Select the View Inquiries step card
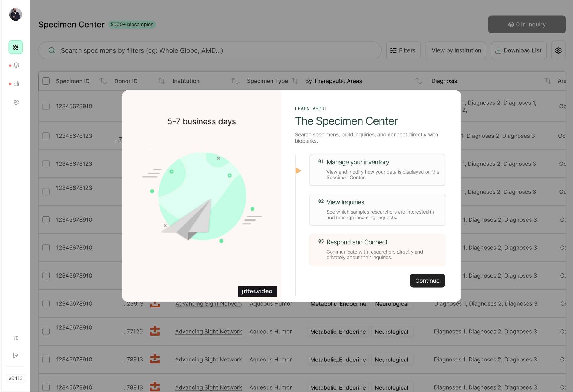This screenshot has height=392, width=573. coord(377,210)
